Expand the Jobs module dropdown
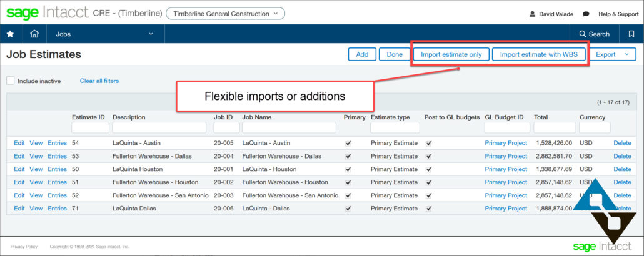 point(105,34)
